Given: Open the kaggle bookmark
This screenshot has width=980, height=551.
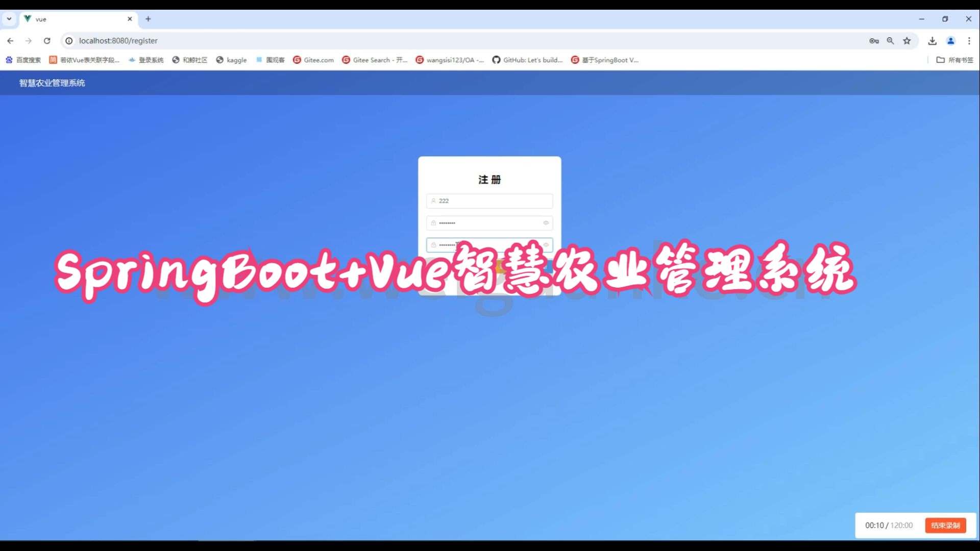Looking at the screenshot, I should point(231,60).
